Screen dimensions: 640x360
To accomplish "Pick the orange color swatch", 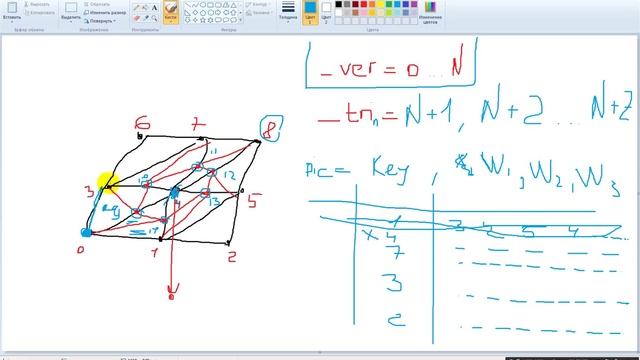I will pyautogui.click(x=372, y=5).
